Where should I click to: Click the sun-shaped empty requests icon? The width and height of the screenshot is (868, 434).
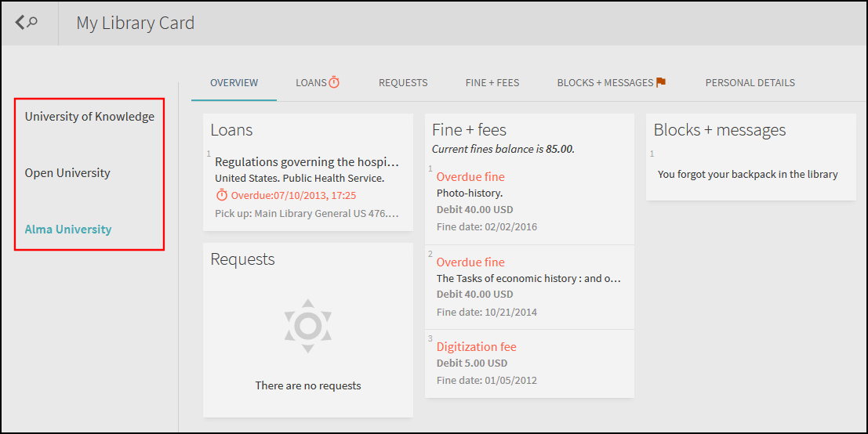click(x=307, y=325)
